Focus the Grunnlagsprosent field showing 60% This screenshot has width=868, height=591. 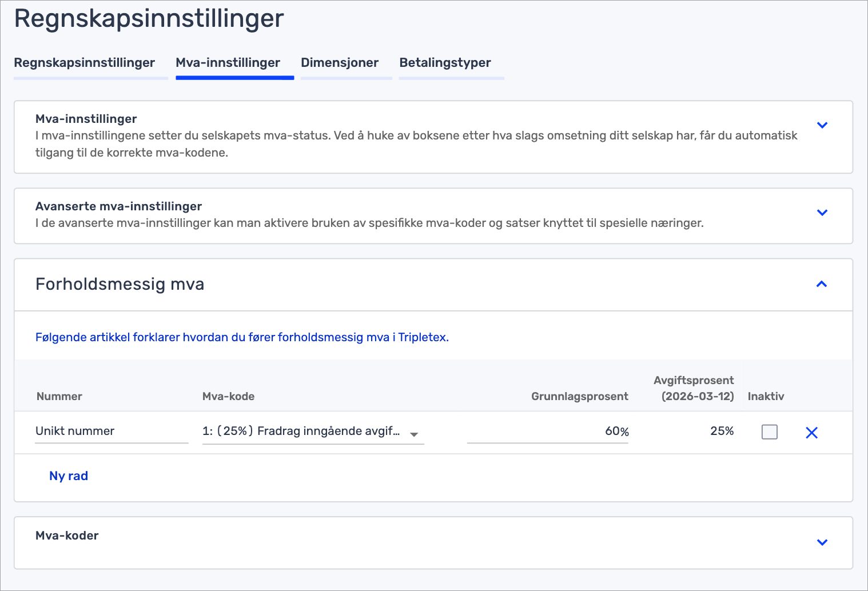(547, 432)
